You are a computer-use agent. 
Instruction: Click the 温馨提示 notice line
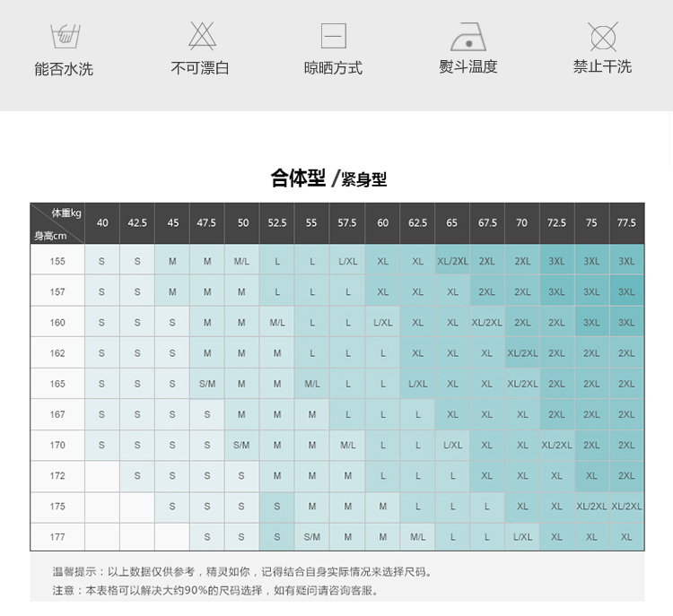tap(243, 572)
